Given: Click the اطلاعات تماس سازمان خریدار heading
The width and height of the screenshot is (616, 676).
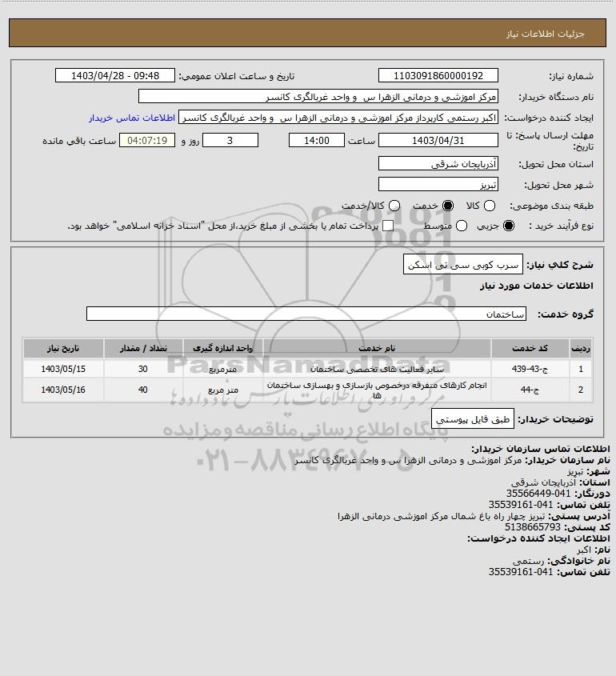Looking at the screenshot, I should pyautogui.click(x=541, y=449).
